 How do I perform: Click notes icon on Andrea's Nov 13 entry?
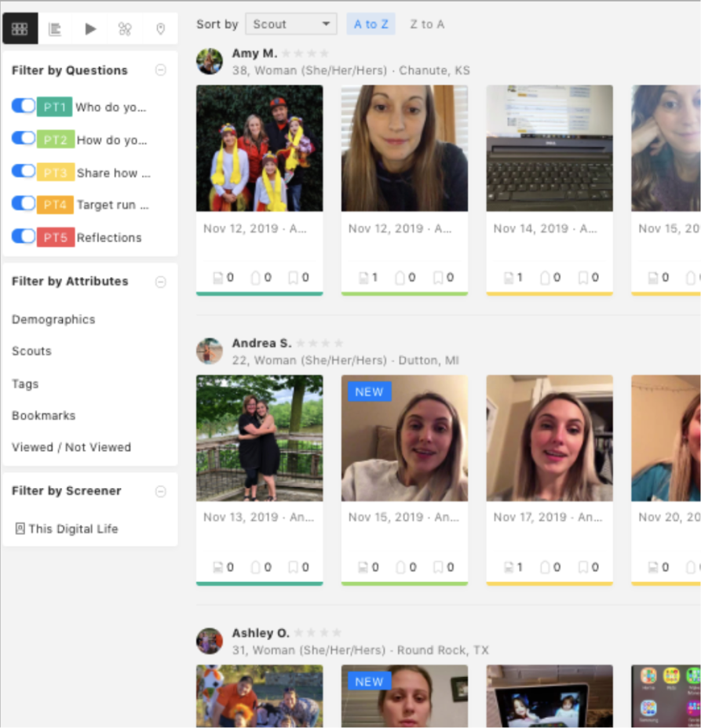pyautogui.click(x=218, y=567)
